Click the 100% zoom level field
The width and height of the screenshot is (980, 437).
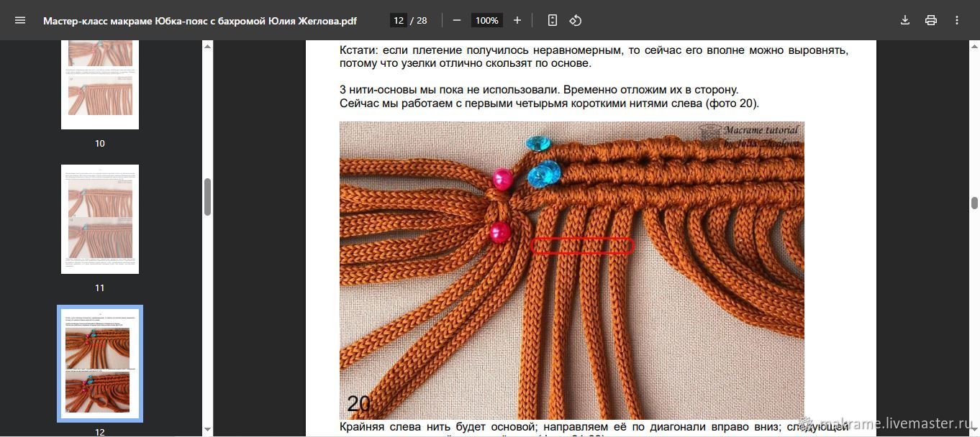click(x=486, y=20)
